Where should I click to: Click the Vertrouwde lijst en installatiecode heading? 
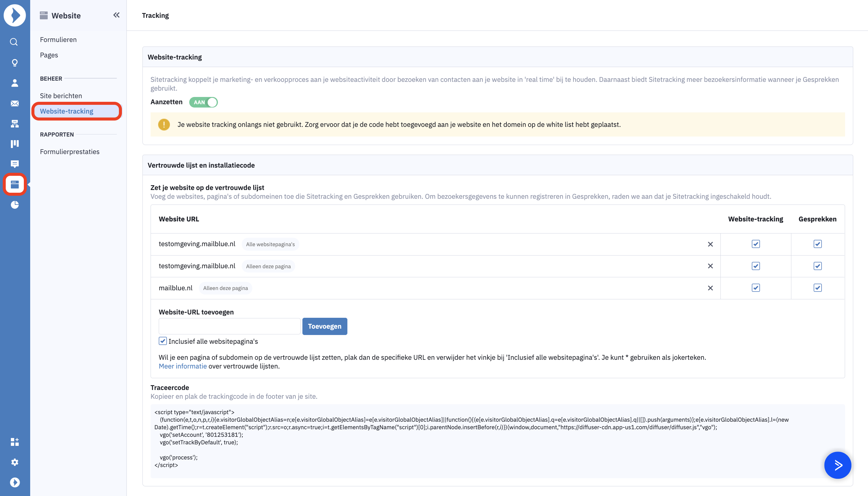(x=201, y=165)
